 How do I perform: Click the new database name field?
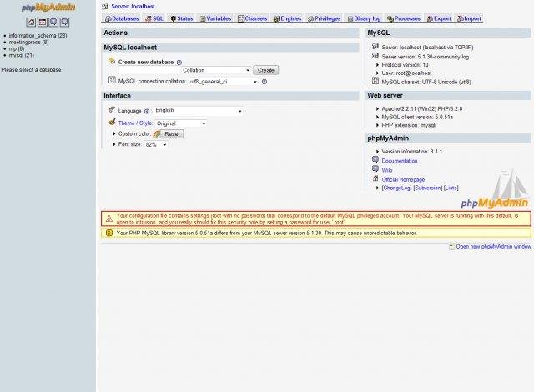coord(149,70)
